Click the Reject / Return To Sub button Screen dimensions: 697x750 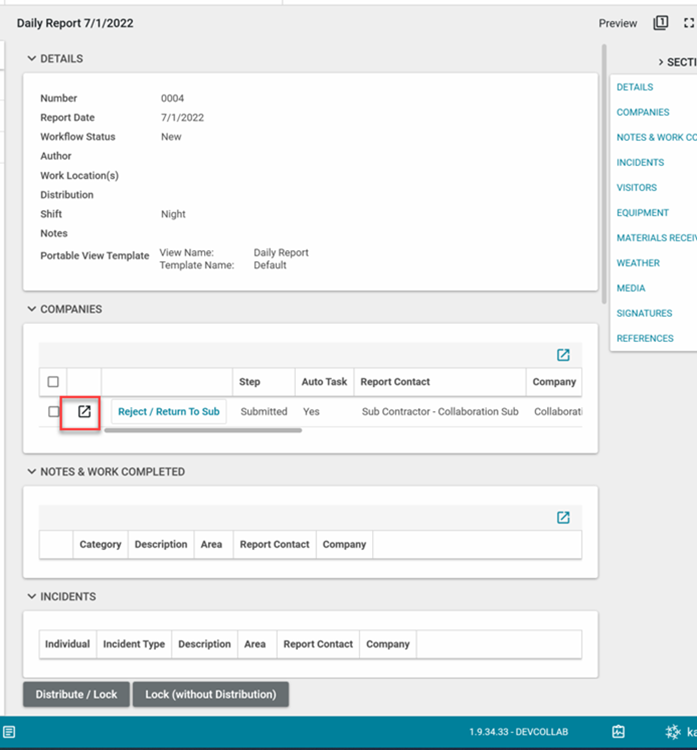click(168, 412)
